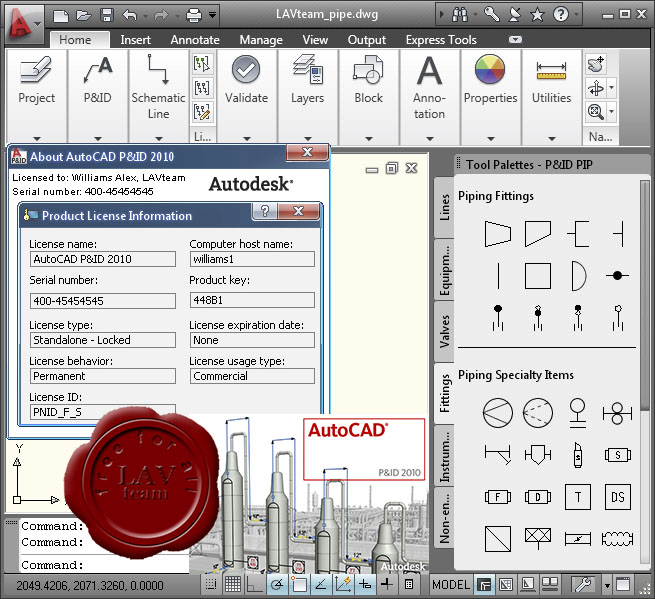Click the New file icon
The image size is (655, 599).
pyautogui.click(x=61, y=16)
